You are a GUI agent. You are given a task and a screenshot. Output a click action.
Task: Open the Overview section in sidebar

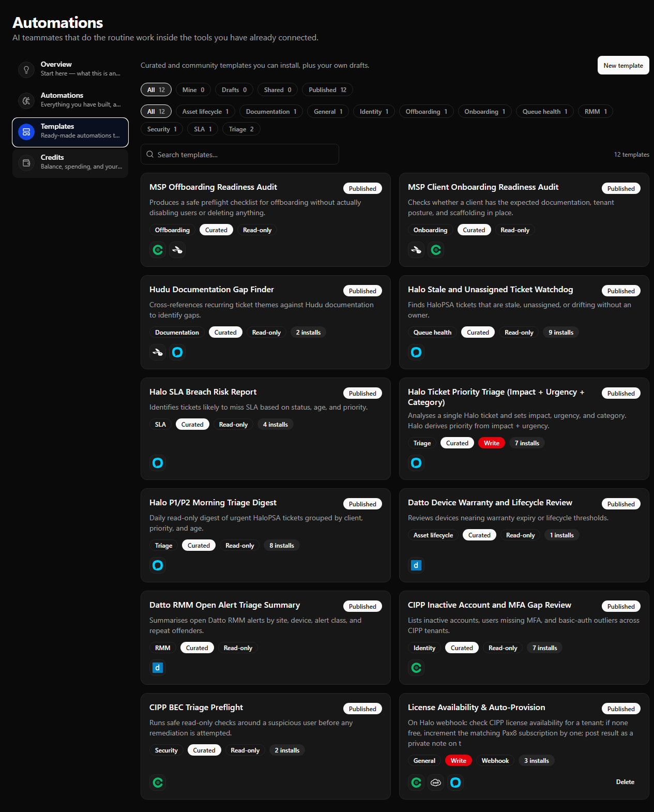coord(70,69)
